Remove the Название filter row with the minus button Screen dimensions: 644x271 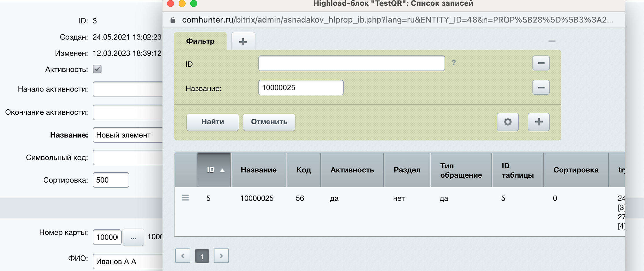pyautogui.click(x=541, y=88)
